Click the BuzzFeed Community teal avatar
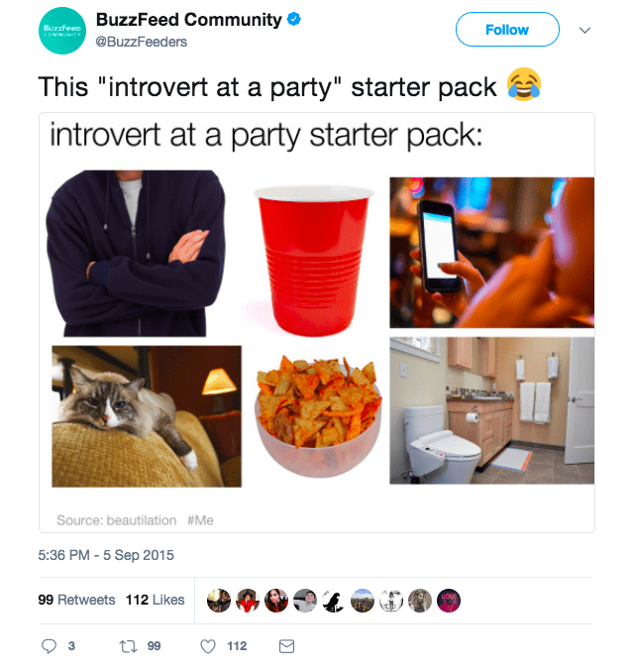 pos(62,31)
